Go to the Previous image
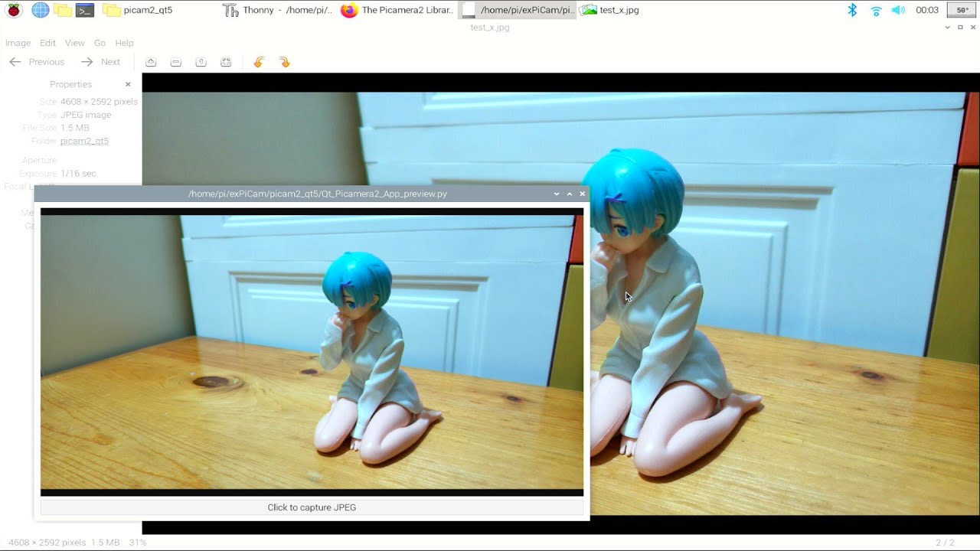The width and height of the screenshot is (980, 551). coord(37,62)
